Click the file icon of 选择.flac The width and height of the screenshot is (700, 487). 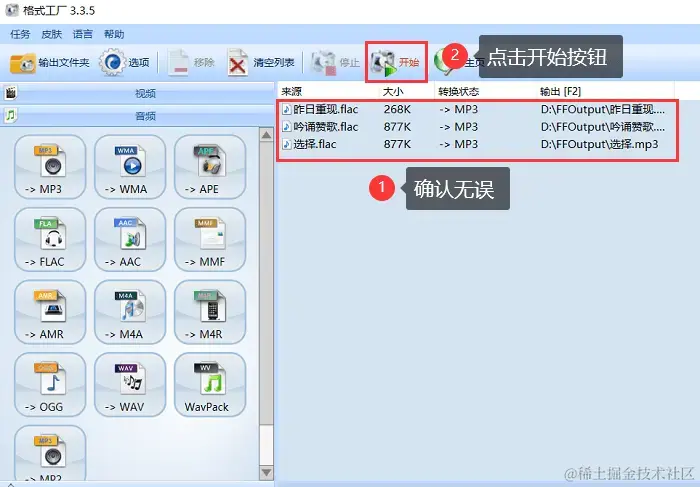pos(287,144)
